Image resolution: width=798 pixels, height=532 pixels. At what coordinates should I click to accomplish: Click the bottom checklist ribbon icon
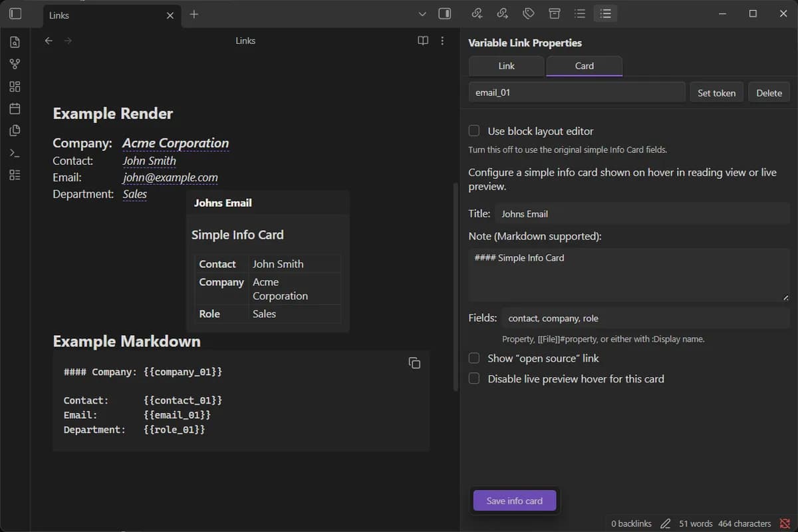15,175
